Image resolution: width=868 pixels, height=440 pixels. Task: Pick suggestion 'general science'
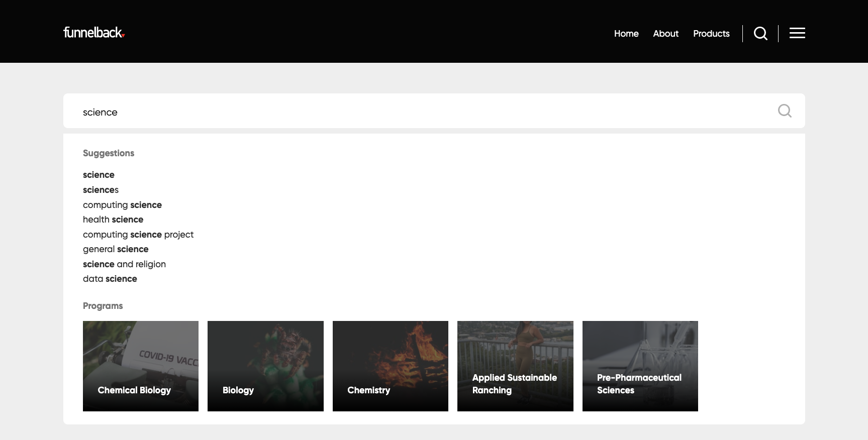[116, 249]
